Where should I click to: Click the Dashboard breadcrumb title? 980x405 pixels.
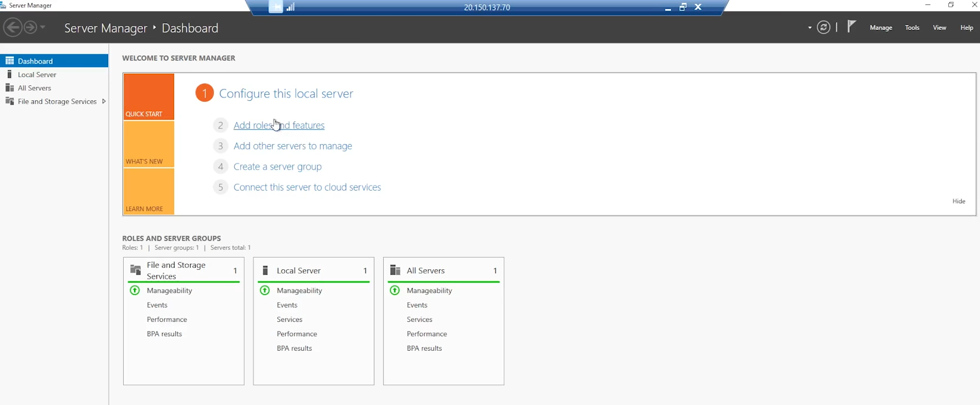[190, 28]
